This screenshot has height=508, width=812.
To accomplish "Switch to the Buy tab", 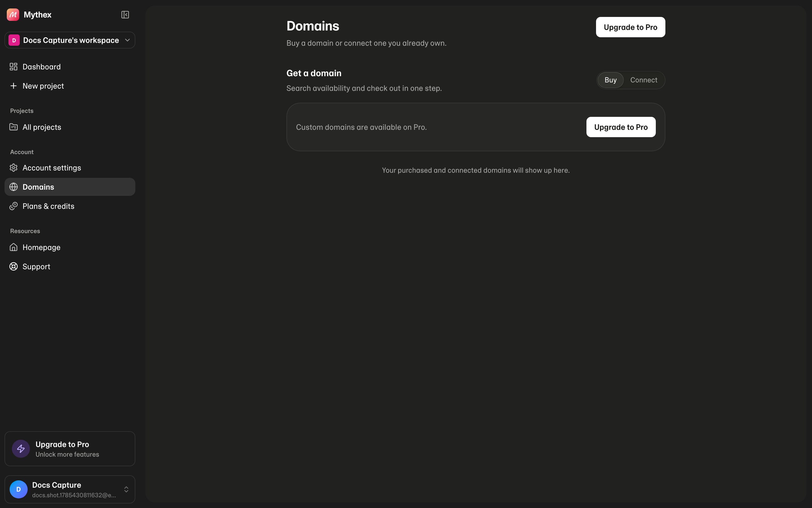I will click(610, 80).
